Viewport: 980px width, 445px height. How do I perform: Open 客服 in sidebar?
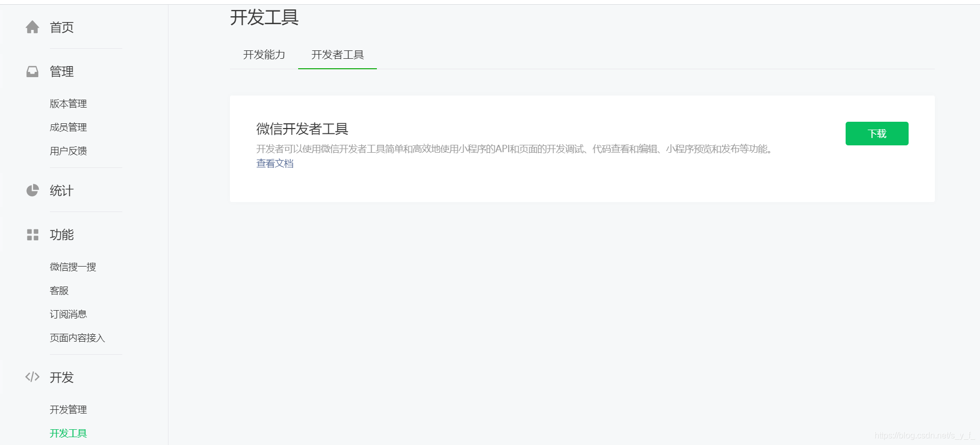tap(59, 291)
